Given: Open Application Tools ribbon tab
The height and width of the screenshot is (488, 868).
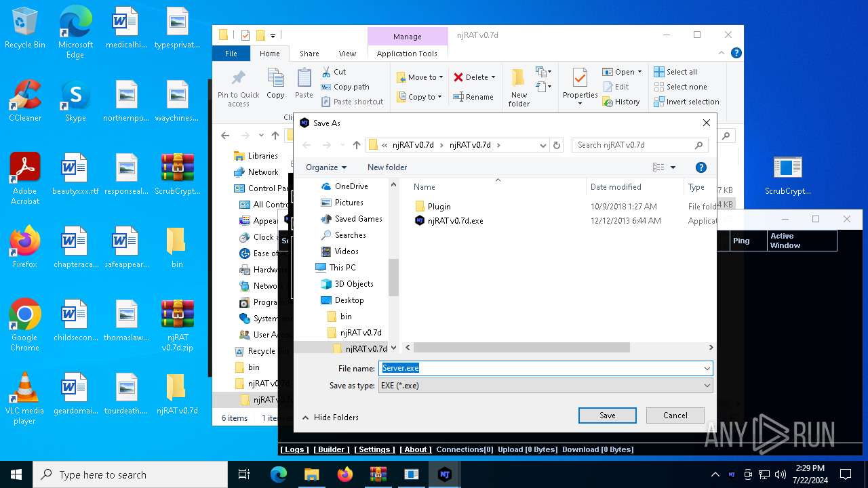Looking at the screenshot, I should 407,54.
